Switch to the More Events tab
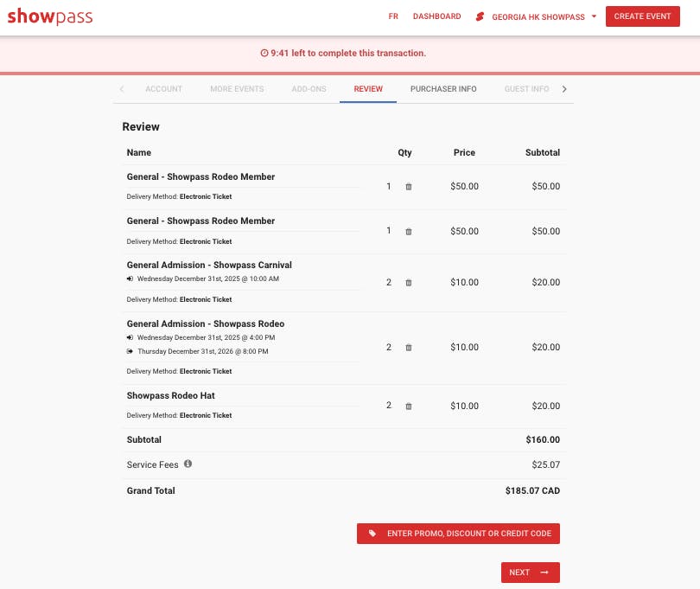The height and width of the screenshot is (589, 700). click(x=237, y=89)
